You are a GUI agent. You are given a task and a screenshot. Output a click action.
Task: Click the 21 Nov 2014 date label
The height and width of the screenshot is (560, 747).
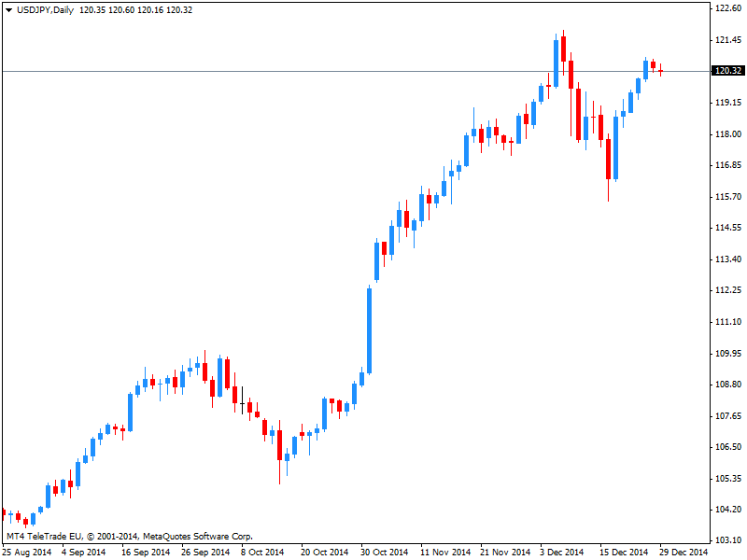505,553
